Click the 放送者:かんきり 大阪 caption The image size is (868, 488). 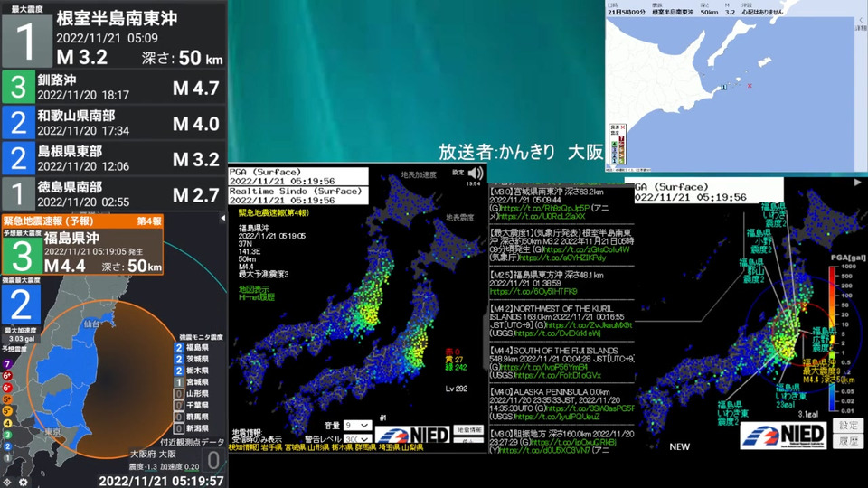click(521, 152)
